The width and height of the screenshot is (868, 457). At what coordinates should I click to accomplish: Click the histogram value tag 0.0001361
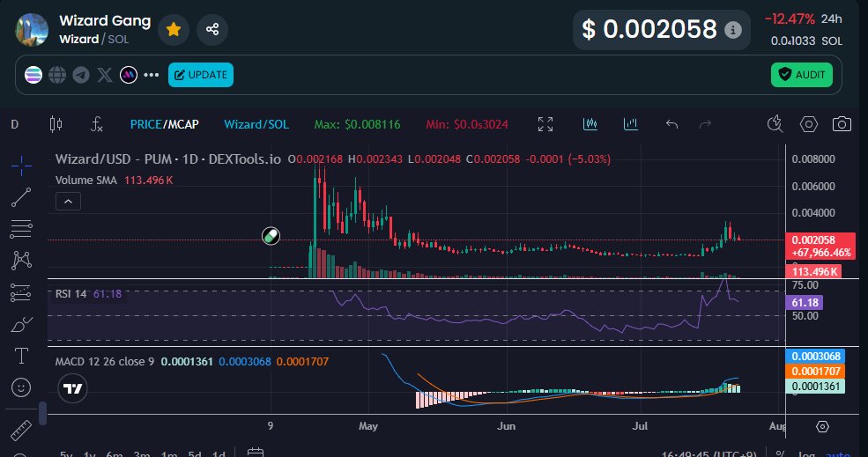[815, 387]
